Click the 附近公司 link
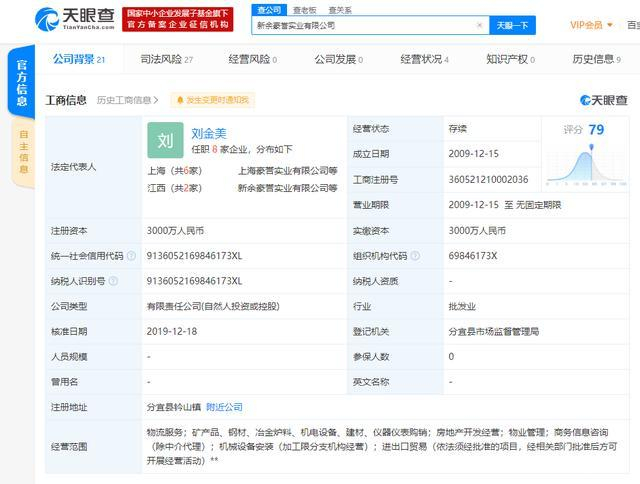Screen dimensions: 640x484 (x=224, y=407)
